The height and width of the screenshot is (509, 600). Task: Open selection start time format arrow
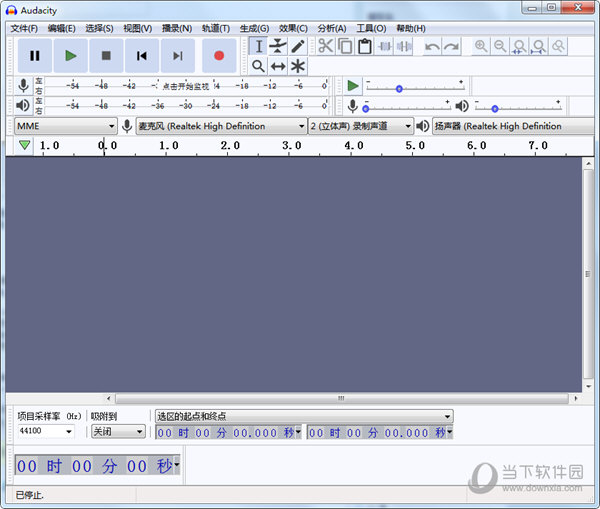pos(298,432)
